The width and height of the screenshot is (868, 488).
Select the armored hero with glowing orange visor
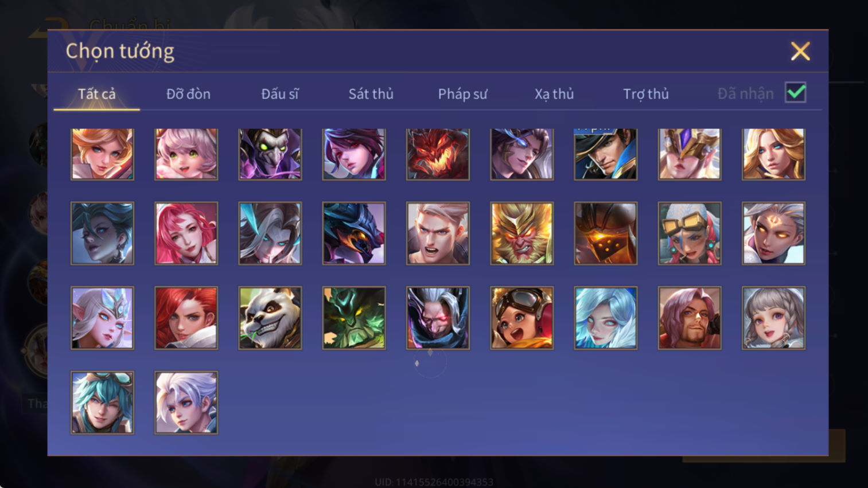point(606,233)
